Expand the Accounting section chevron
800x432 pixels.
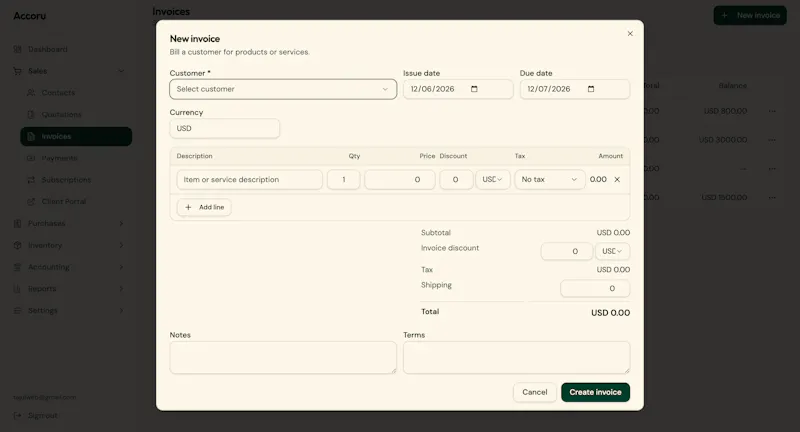pyautogui.click(x=121, y=267)
